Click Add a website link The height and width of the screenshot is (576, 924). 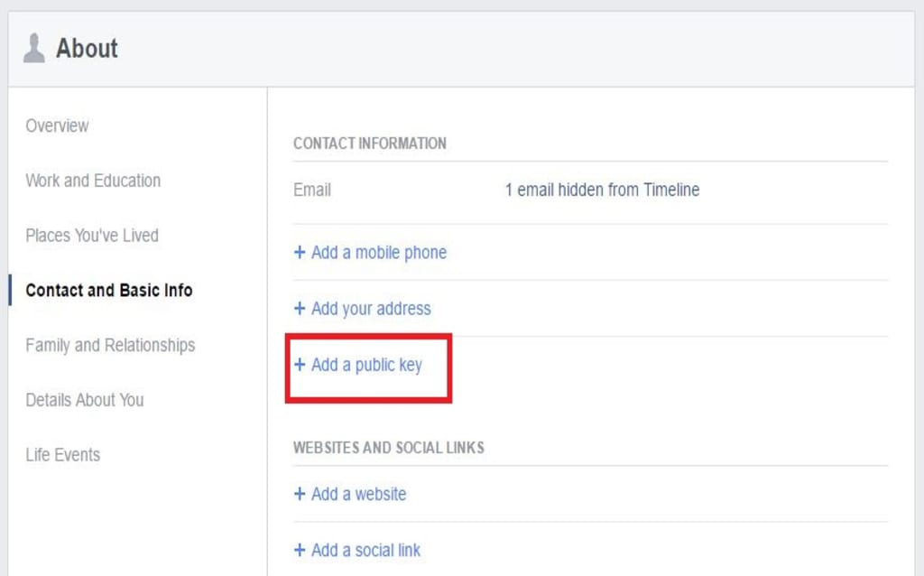(358, 494)
